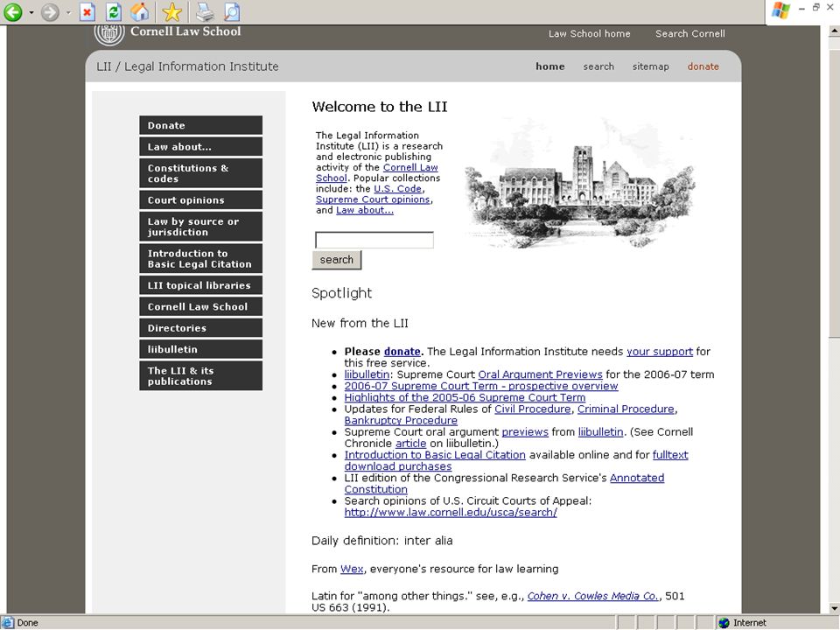
Task: Follow the Law about... link in welcome text
Action: (x=364, y=210)
